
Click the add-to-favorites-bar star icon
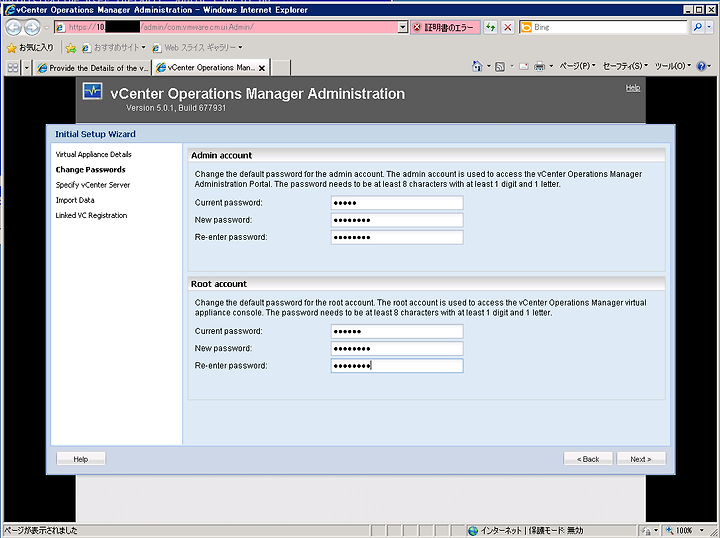(71, 48)
